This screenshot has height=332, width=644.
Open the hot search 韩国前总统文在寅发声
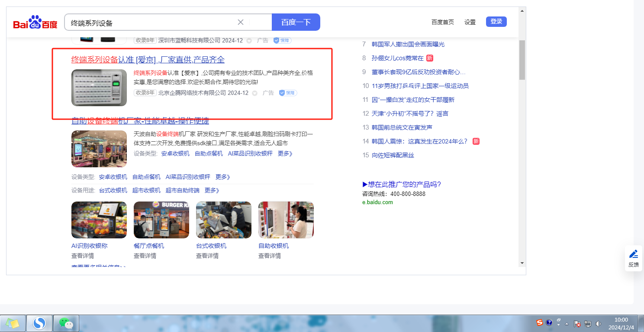coord(402,127)
